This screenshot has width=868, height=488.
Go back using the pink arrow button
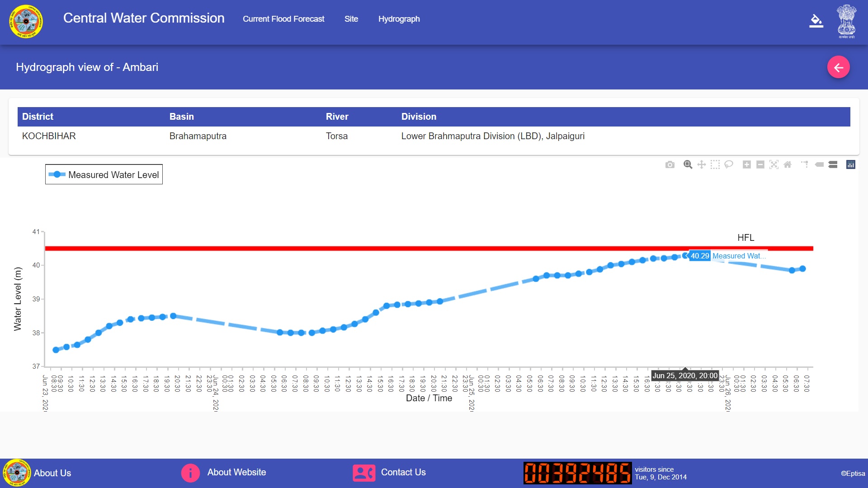838,67
